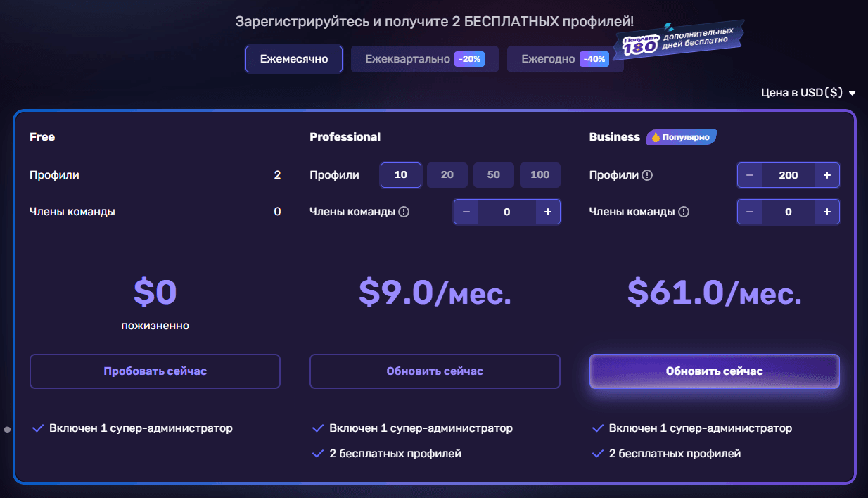Click the checkmark beside 2 бесплатных профилей in Professional
This screenshot has height=498, width=868.
point(317,453)
